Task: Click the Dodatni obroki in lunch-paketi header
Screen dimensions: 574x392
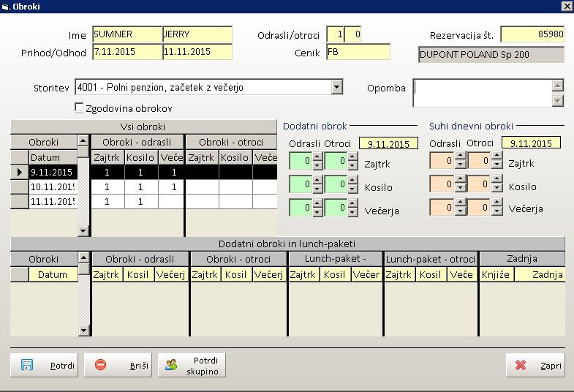Action: tap(287, 244)
